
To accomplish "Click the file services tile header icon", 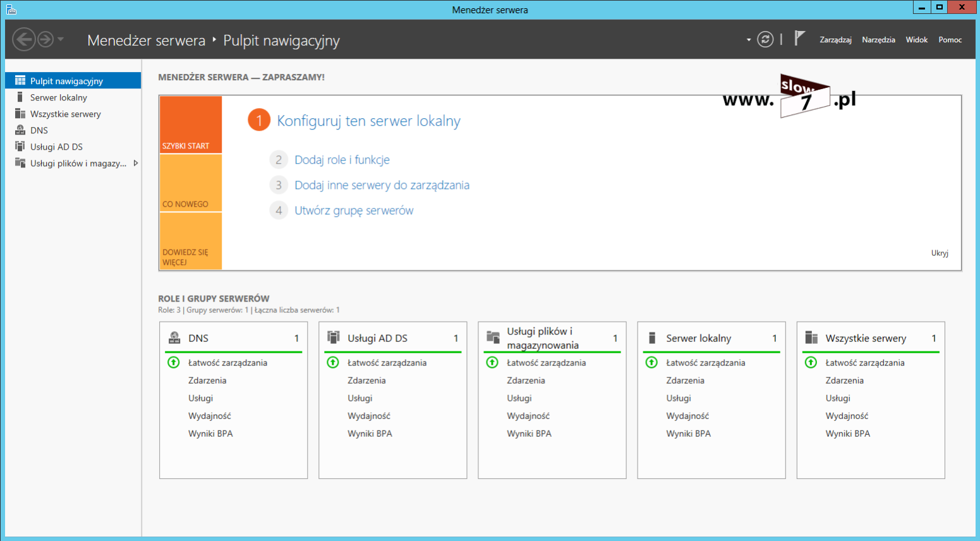I will tap(493, 337).
